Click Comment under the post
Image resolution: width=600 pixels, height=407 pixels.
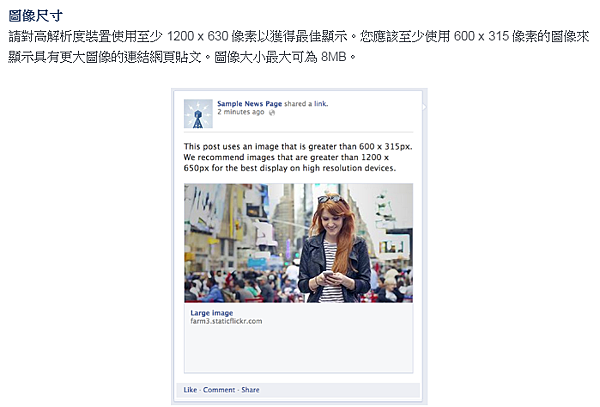[x=219, y=390]
